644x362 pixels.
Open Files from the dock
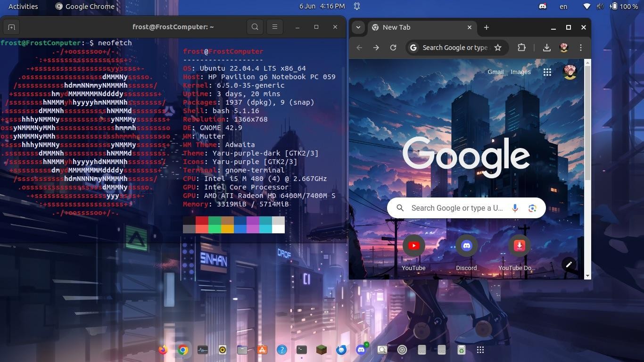tap(242, 350)
